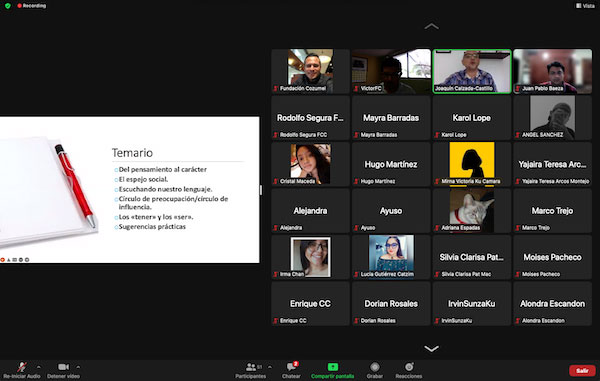The image size is (600, 381).
Task: Select the Silvia Clarisa Pat Mac tile
Action: (472, 257)
